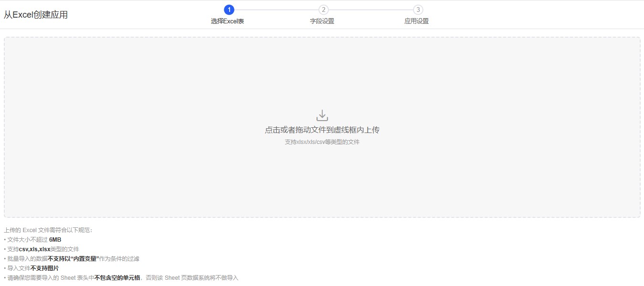Image resolution: width=644 pixels, height=286 pixels.
Task: Click text 点击或者拖动文件到虚线框内上传
Action: [322, 130]
